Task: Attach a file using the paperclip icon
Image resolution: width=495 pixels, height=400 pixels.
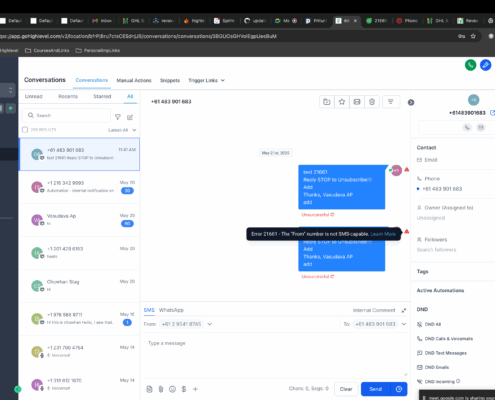Action: (161, 389)
